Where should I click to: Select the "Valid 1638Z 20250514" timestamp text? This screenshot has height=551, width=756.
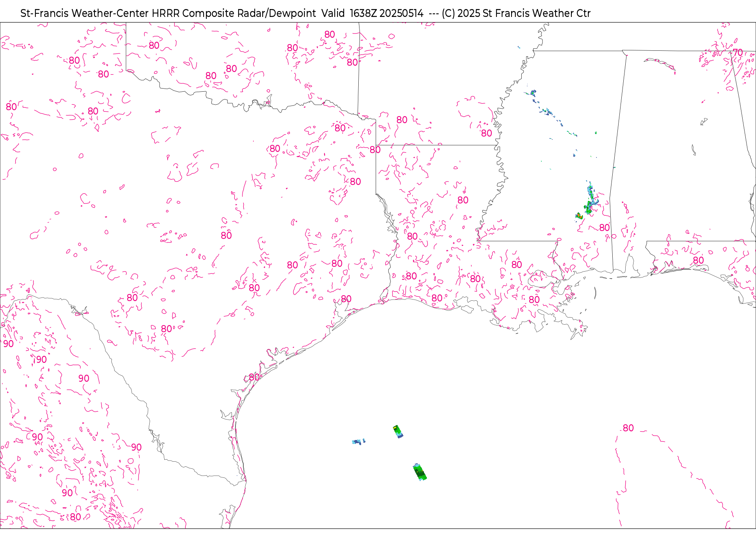372,13
